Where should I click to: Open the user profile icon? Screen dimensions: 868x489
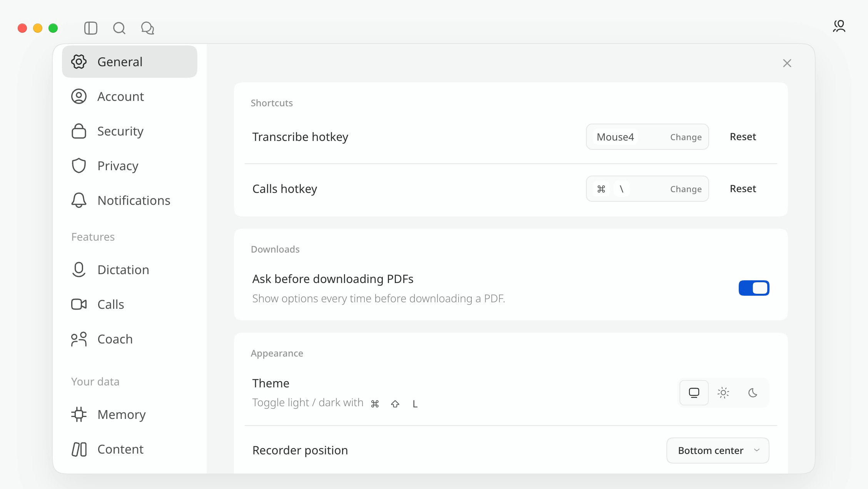tap(839, 26)
